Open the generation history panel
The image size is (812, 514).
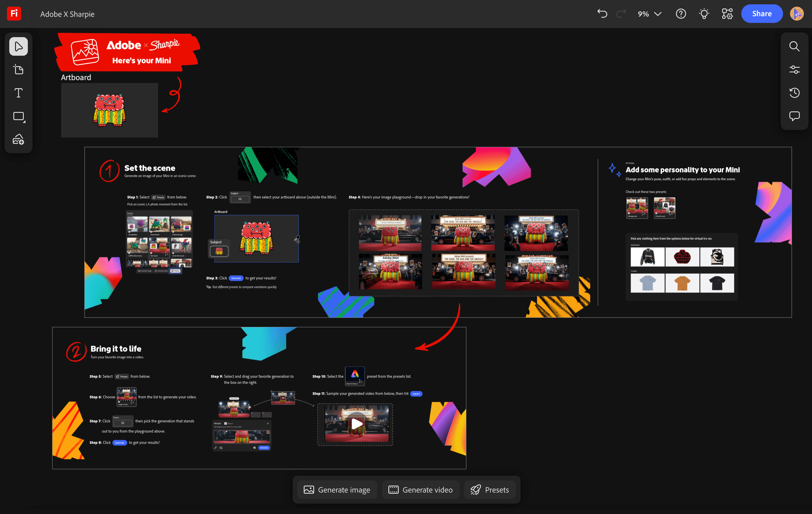(794, 93)
